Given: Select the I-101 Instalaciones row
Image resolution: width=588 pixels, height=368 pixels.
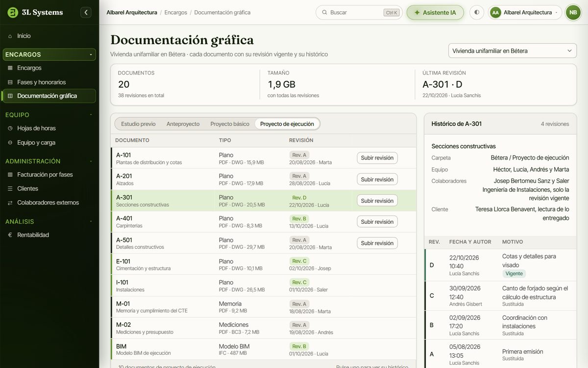Looking at the screenshot, I should coord(264,286).
